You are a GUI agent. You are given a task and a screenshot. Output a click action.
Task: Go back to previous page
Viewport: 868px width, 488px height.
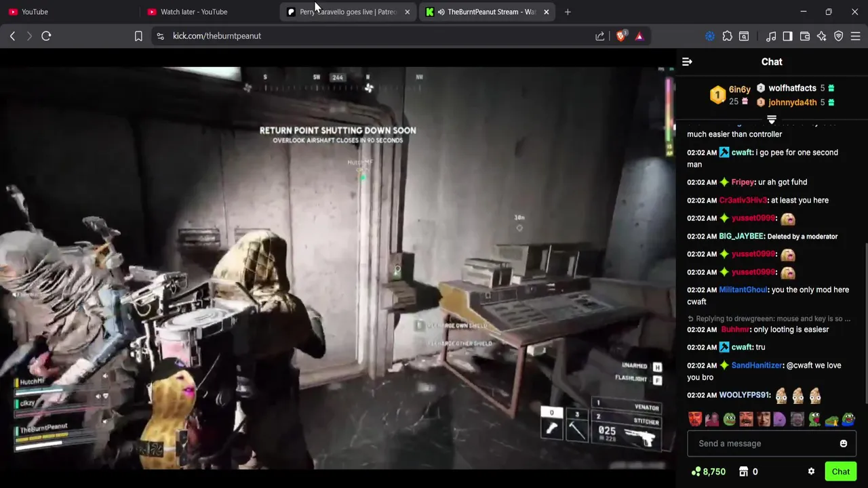click(x=12, y=36)
